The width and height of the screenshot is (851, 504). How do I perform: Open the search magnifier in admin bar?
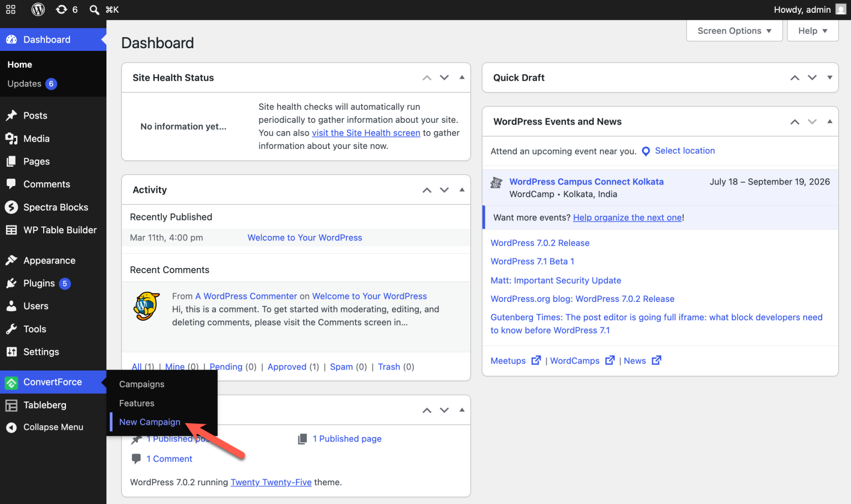(94, 9)
